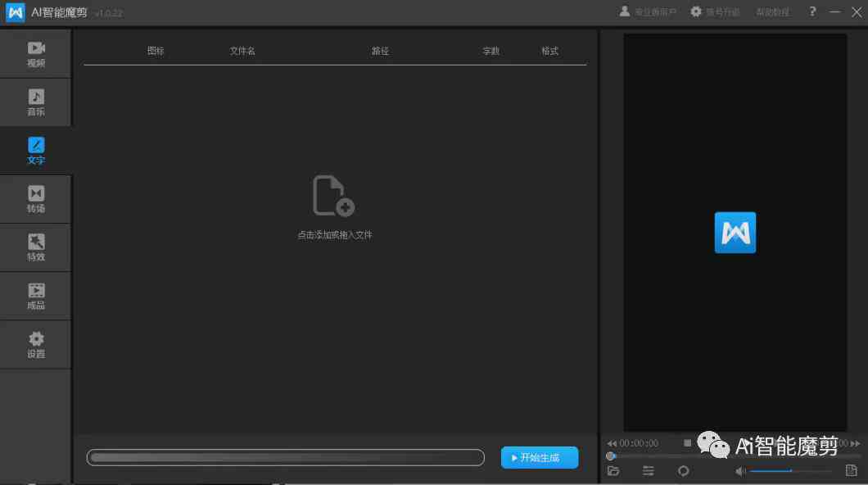Open the playlist lines icon under preview
Screen dimensions: 868x485
tap(649, 470)
